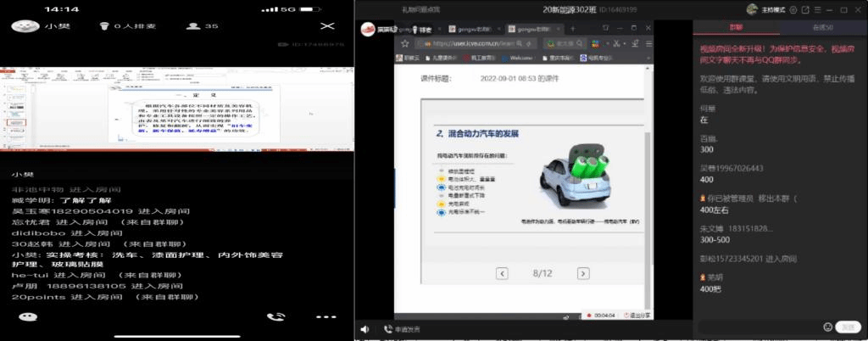Image resolution: width=868 pixels, height=341 pixels.
Task: Go to previous courseware page arrow
Action: 502,273
